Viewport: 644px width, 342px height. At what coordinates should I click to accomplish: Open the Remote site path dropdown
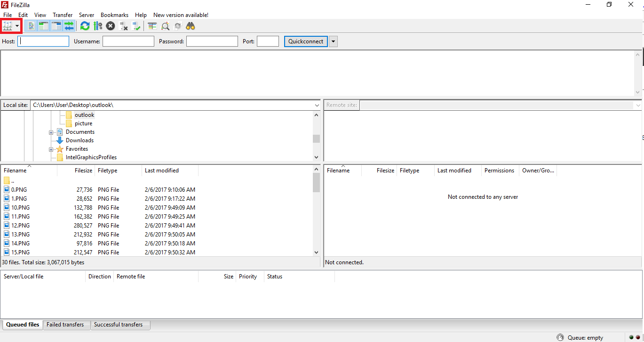click(x=637, y=105)
